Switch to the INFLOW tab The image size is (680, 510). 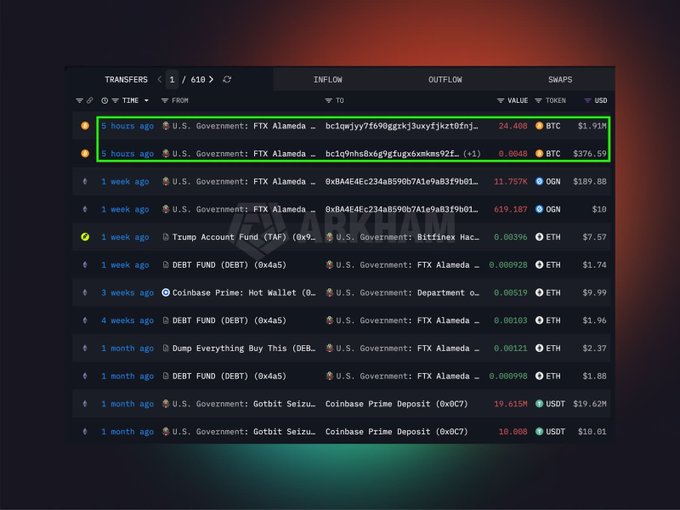328,79
